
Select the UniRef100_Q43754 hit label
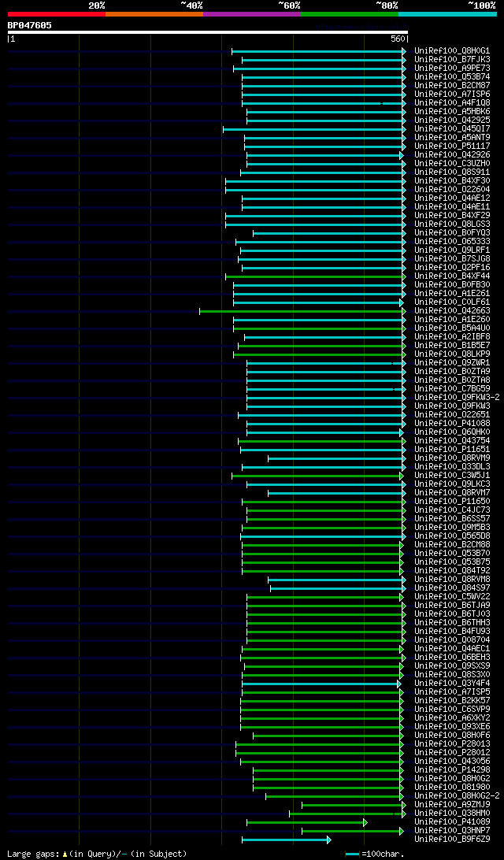click(x=453, y=441)
